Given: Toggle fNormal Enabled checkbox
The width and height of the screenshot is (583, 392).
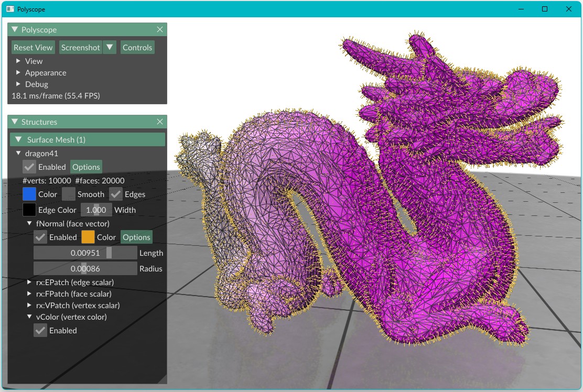Looking at the screenshot, I should [x=40, y=237].
